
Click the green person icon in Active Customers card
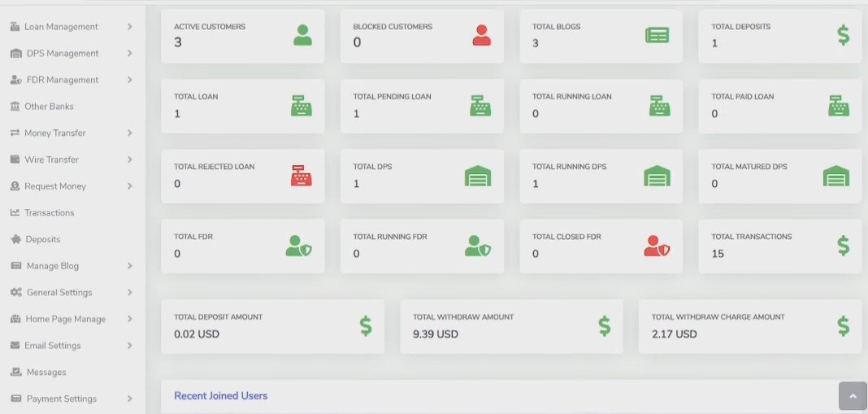(x=302, y=36)
